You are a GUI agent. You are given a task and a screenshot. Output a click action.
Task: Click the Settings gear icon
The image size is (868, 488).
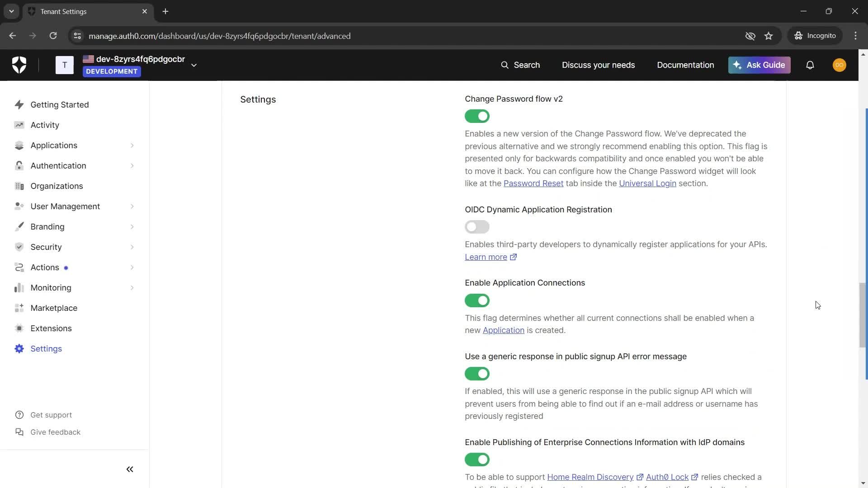(x=19, y=349)
